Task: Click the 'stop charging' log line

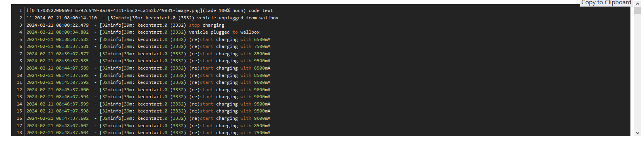Action: tap(125, 25)
